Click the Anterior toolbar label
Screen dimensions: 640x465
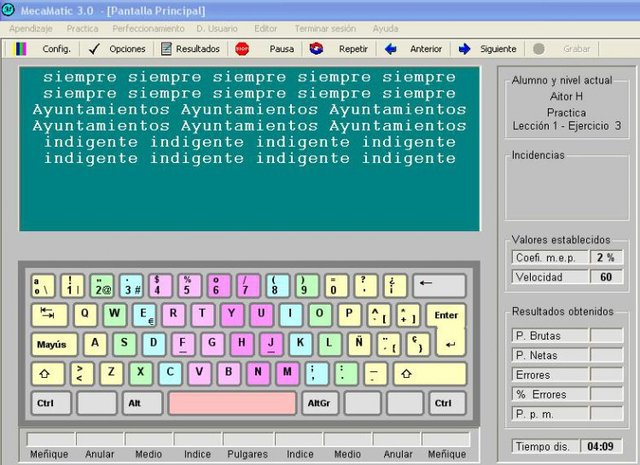pos(426,49)
